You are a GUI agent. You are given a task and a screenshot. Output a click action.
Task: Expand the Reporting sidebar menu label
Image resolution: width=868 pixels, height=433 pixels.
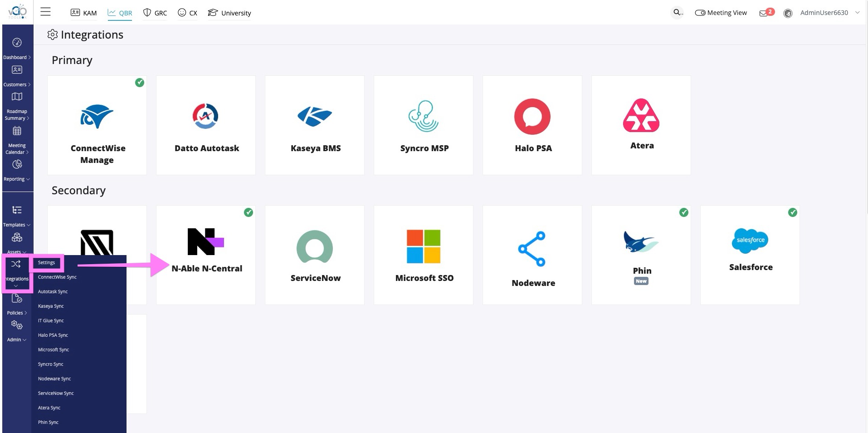[x=17, y=179]
